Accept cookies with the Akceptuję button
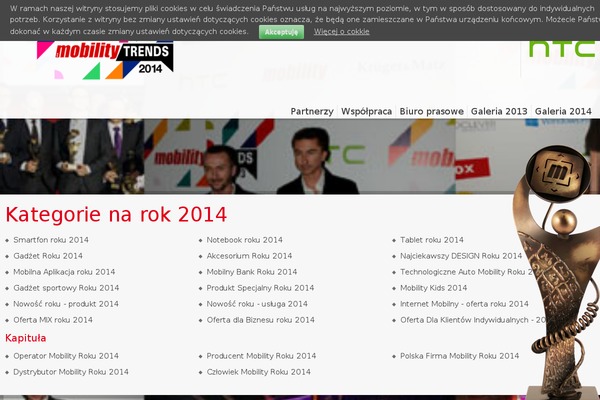This screenshot has height=400, width=600. 281,32
